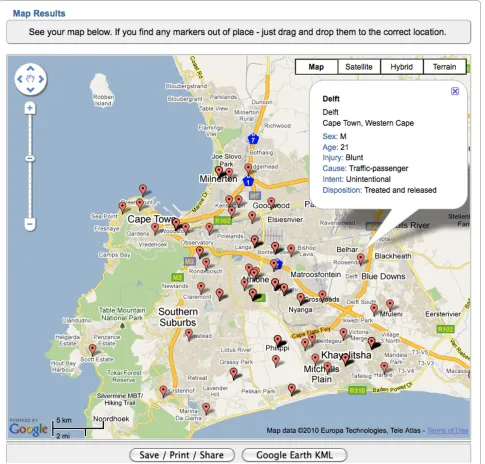Open the Terms of Use link
Screen dimensions: 485x464
pyautogui.click(x=447, y=430)
